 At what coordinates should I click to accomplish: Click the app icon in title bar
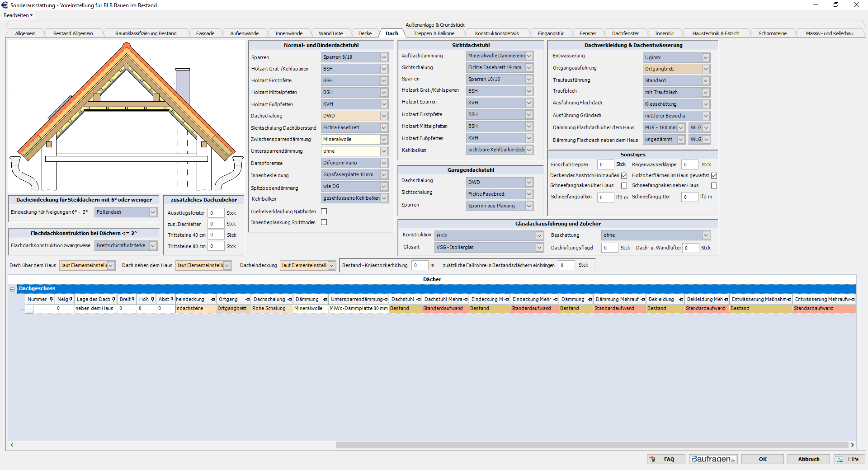5,5
